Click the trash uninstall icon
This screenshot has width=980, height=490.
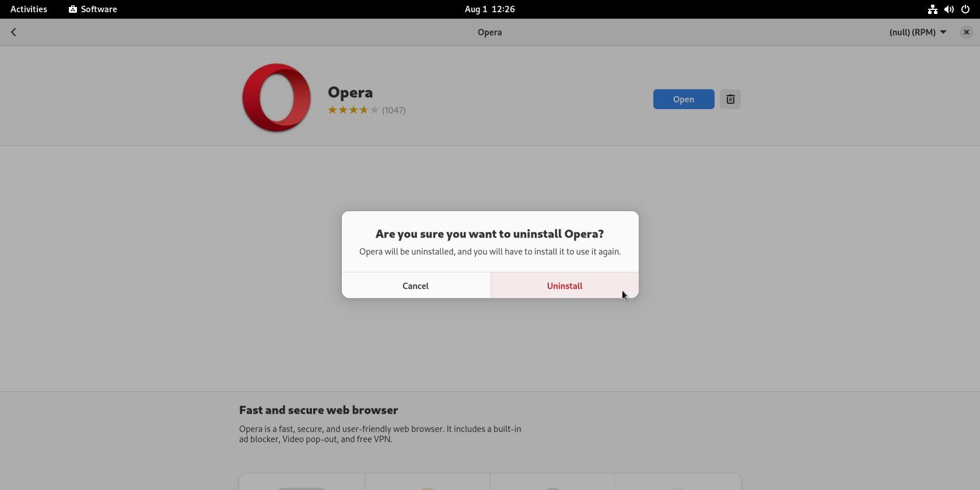click(x=730, y=99)
